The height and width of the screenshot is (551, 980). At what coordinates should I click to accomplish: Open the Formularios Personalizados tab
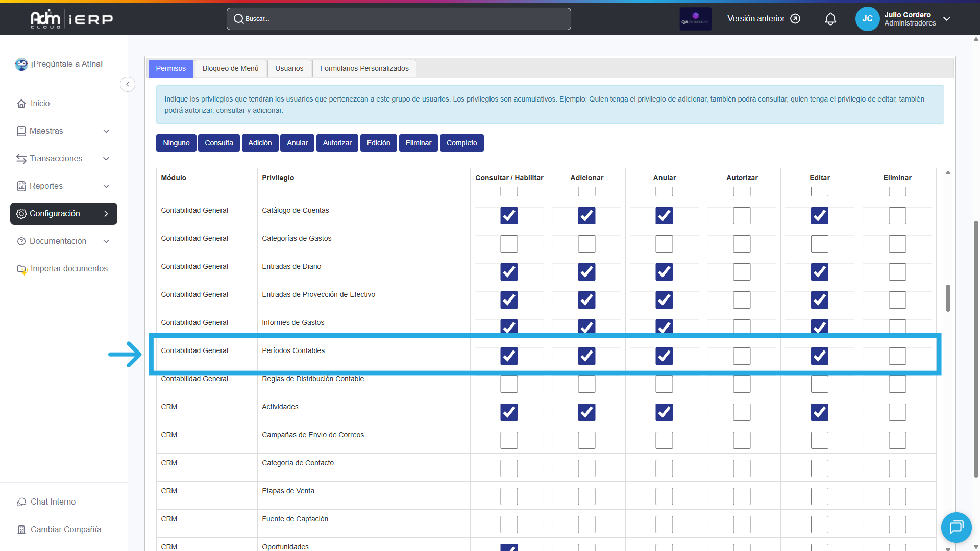pos(364,68)
